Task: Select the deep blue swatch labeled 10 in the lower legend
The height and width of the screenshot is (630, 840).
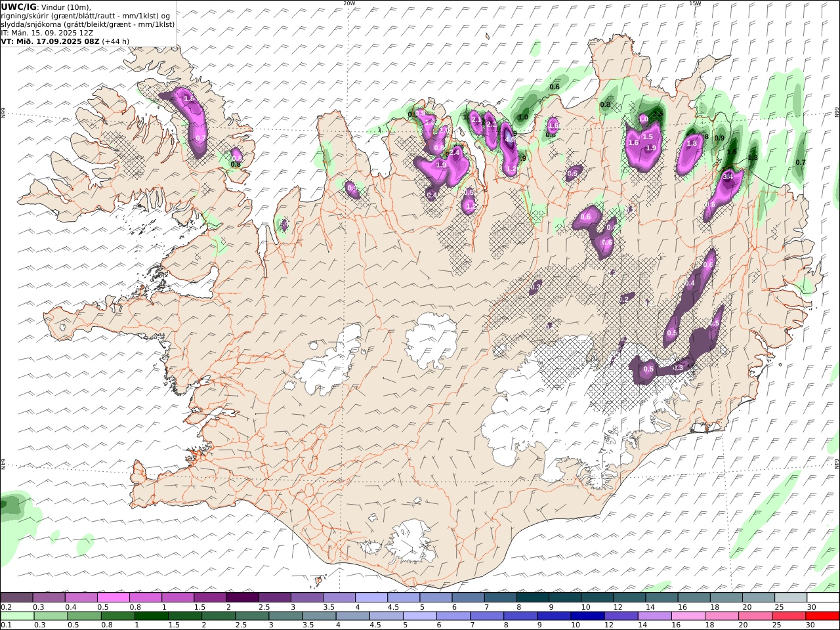Action: [x=587, y=616]
